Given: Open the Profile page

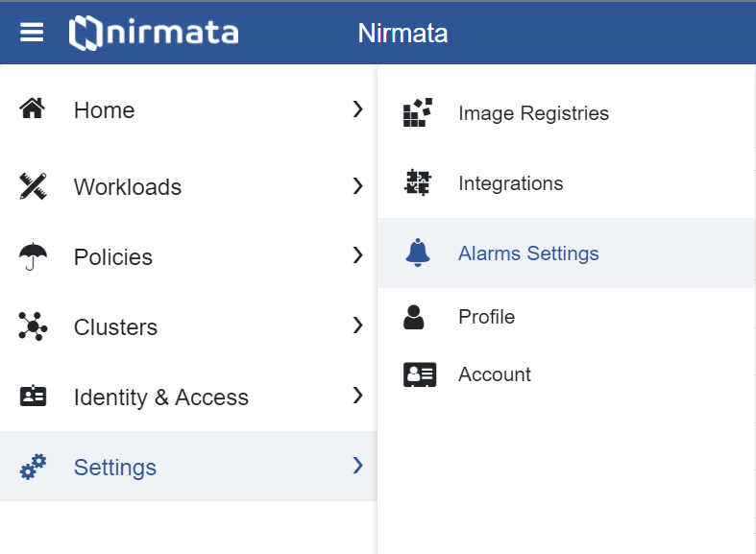Looking at the screenshot, I should [567, 317].
